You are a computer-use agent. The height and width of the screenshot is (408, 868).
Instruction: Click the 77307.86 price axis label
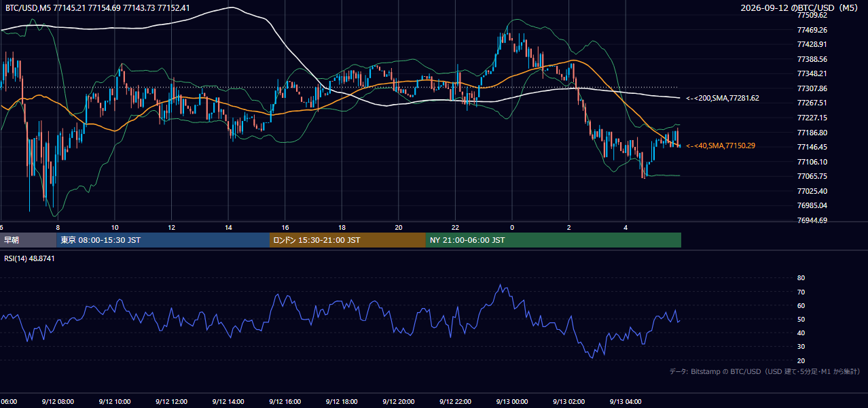pyautogui.click(x=812, y=88)
